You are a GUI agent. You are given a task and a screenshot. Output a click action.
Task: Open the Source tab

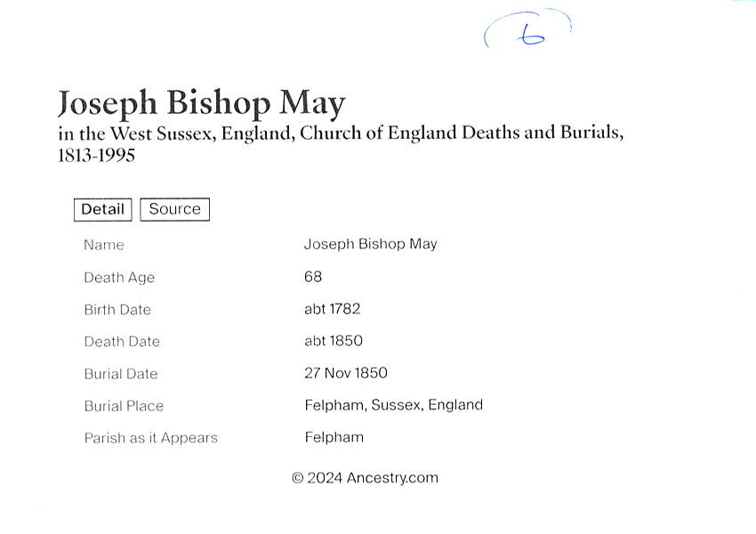click(x=174, y=209)
